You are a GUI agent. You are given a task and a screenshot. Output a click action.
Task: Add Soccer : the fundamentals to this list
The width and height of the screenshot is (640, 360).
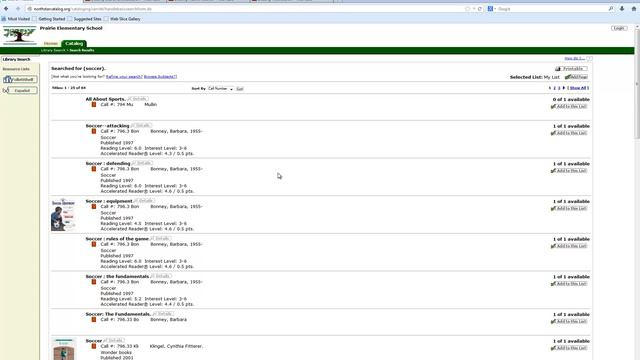coord(569,284)
